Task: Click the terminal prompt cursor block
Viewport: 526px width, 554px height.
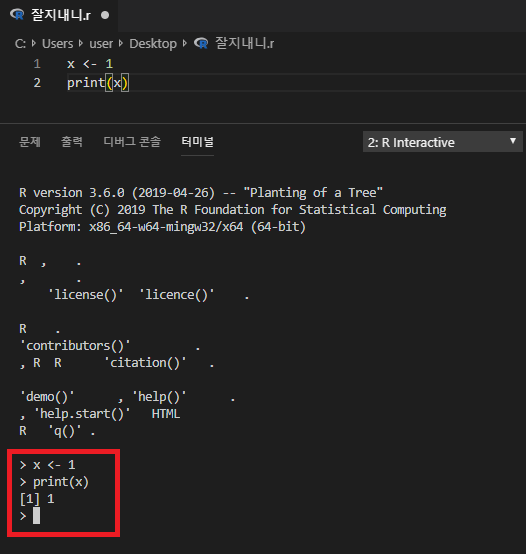Action: click(36, 516)
